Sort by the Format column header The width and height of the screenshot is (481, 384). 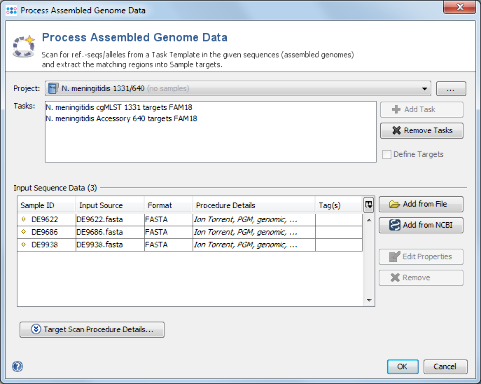(168, 205)
